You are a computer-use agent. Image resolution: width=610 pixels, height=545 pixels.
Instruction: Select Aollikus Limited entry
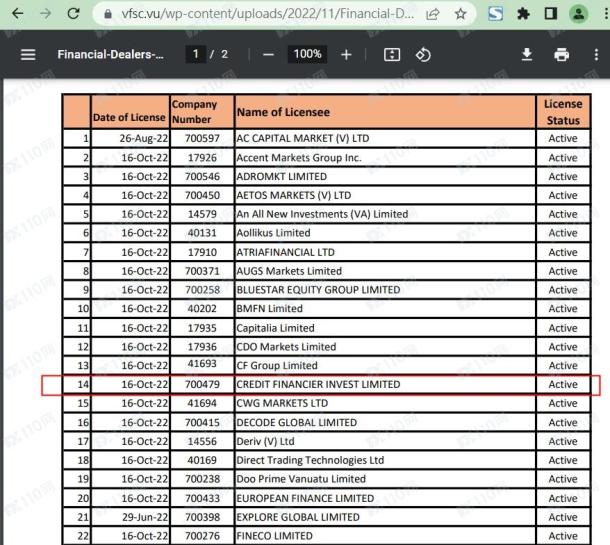point(273,233)
